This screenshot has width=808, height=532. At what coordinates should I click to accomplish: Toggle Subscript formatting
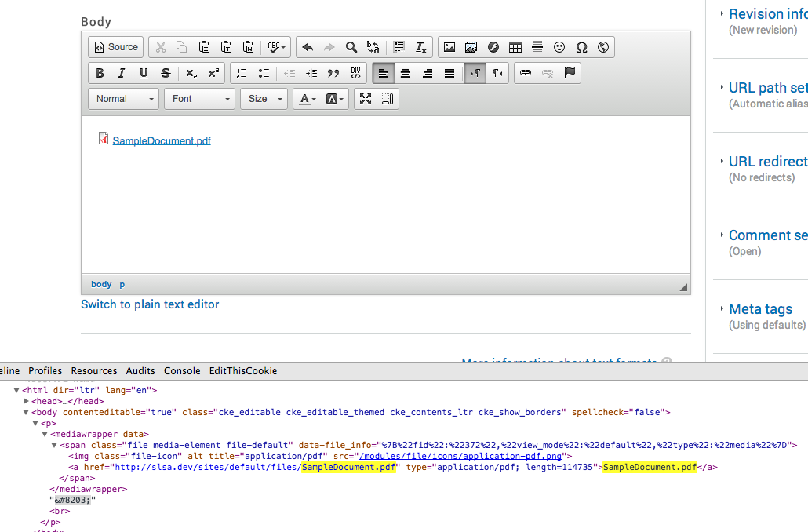coord(191,73)
